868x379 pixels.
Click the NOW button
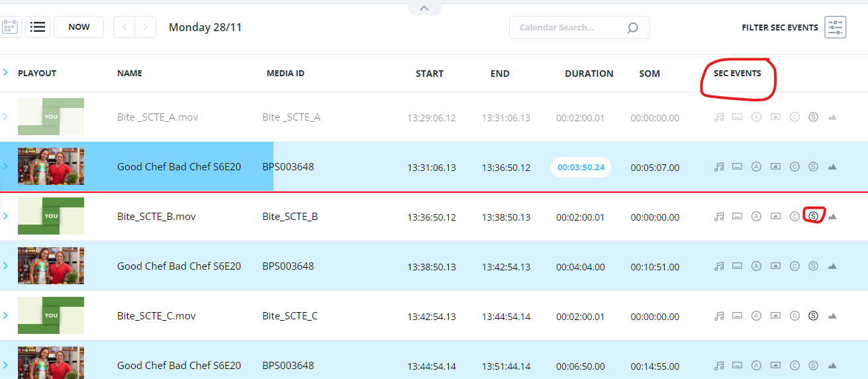coord(79,27)
